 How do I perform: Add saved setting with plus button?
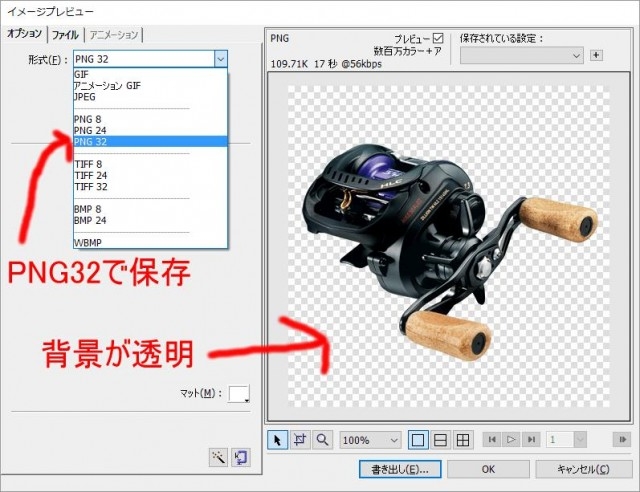596,55
